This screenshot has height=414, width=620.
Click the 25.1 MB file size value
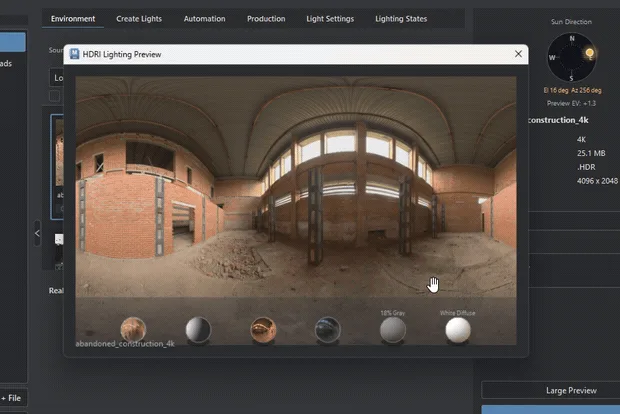tap(591, 153)
